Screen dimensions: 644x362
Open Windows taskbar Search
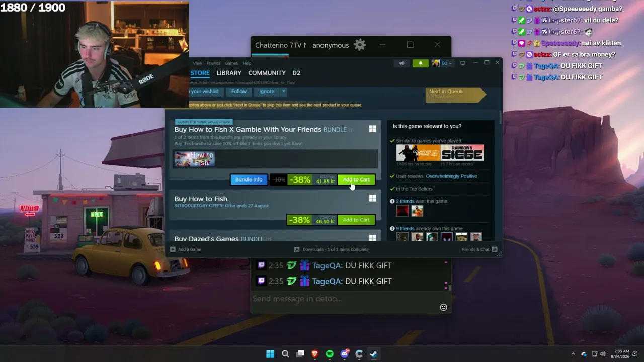[x=285, y=354]
